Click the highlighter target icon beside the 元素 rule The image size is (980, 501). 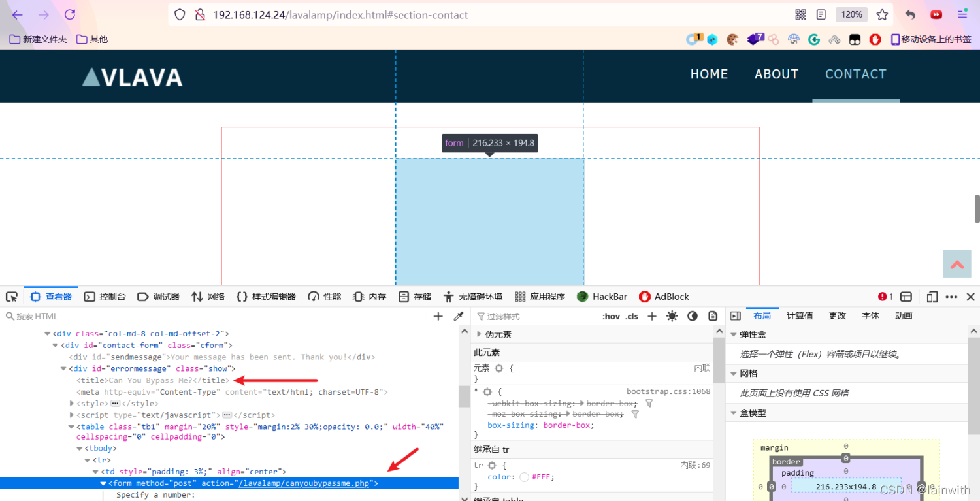pyautogui.click(x=498, y=368)
